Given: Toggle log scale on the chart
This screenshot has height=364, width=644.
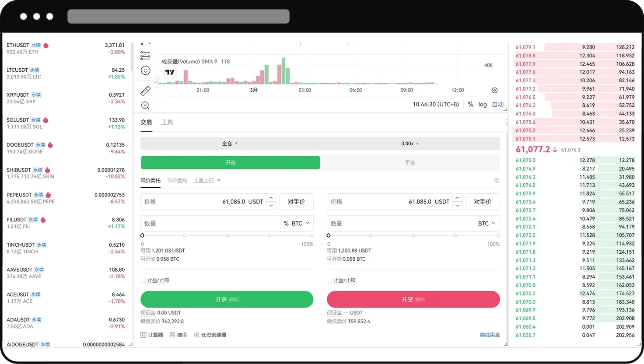Looking at the screenshot, I should tap(483, 105).
